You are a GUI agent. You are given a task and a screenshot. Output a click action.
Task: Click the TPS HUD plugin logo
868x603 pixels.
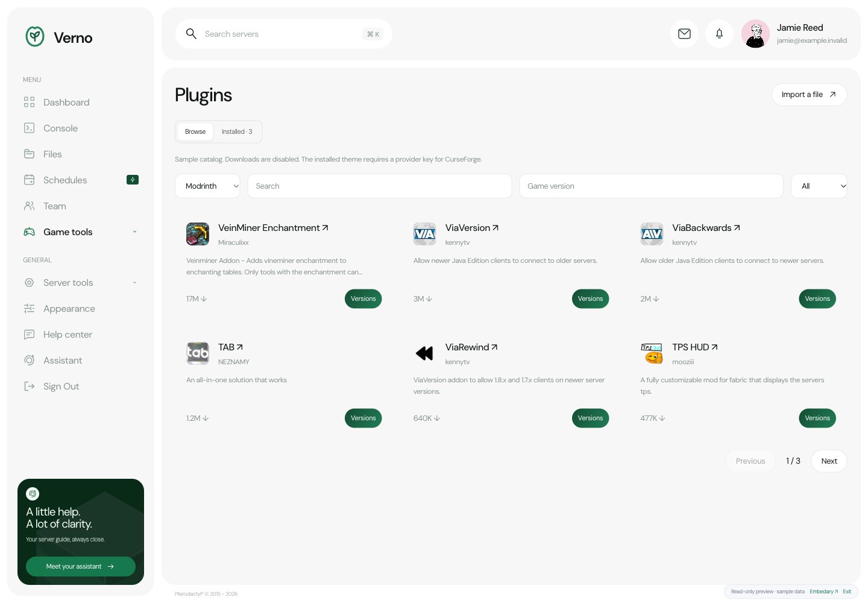click(x=652, y=353)
